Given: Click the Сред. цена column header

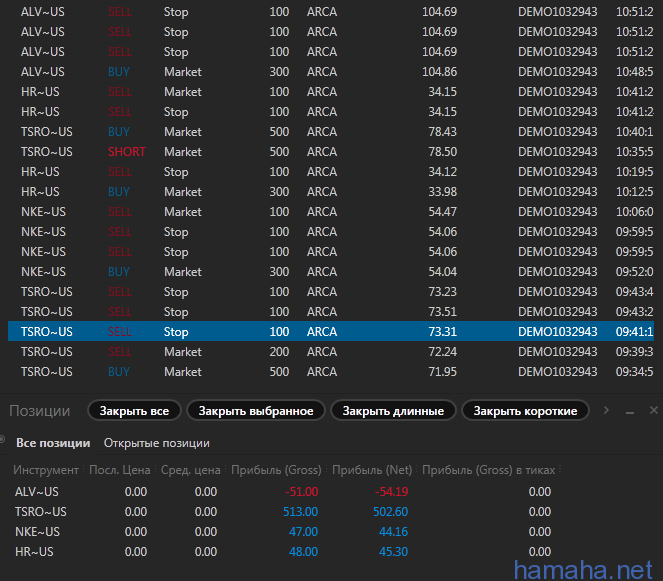Looking at the screenshot, I should (190, 470).
